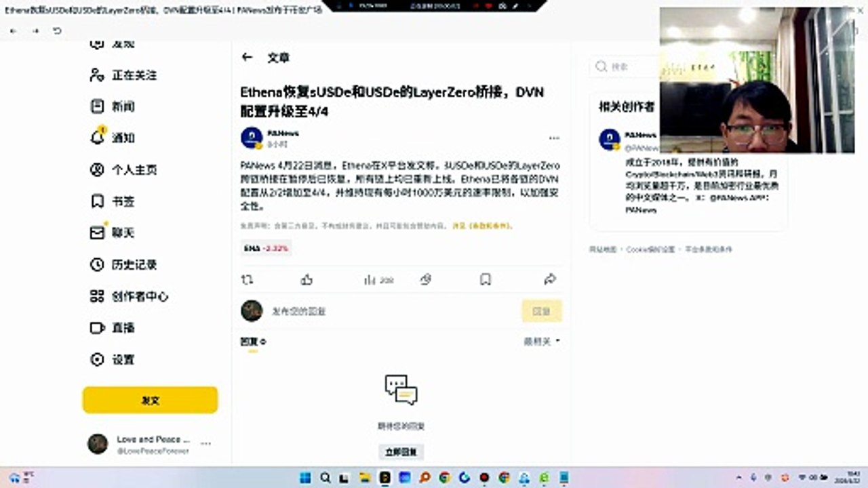This screenshot has width=868, height=488.
Task: Go back with article back arrow
Action: pyautogui.click(x=247, y=58)
